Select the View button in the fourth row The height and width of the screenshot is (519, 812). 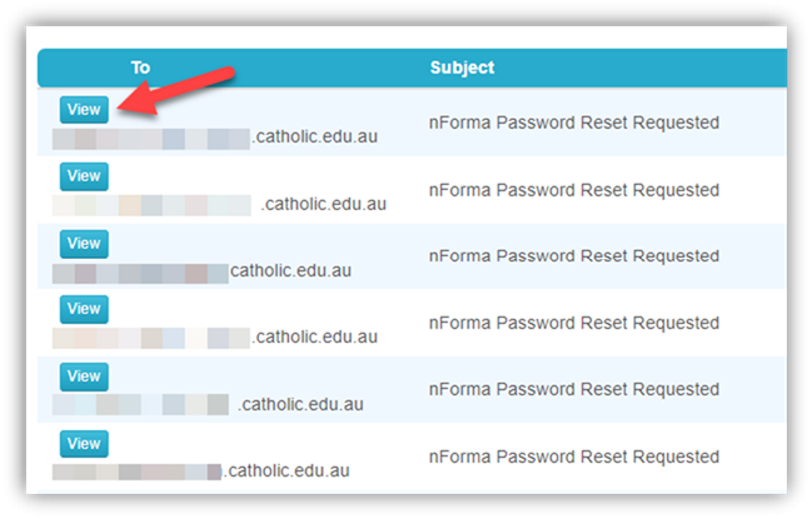click(84, 309)
